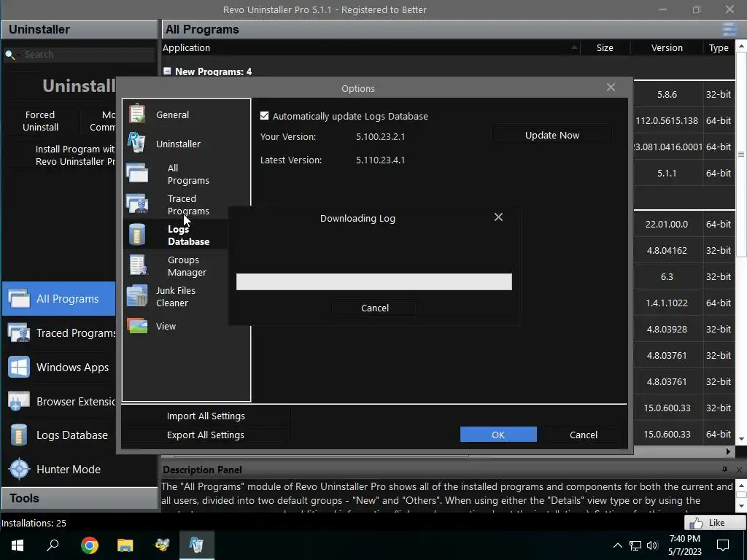Click the bee app icon in taskbar

tap(161, 545)
